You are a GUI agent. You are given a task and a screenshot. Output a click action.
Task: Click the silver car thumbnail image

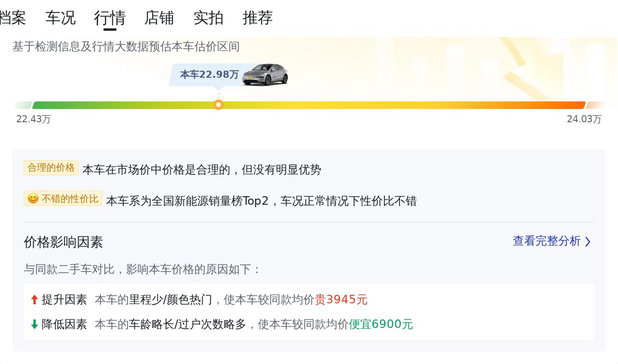click(x=265, y=74)
